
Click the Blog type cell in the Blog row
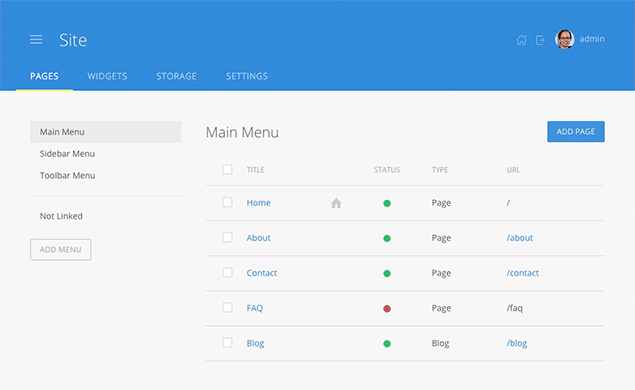point(440,343)
